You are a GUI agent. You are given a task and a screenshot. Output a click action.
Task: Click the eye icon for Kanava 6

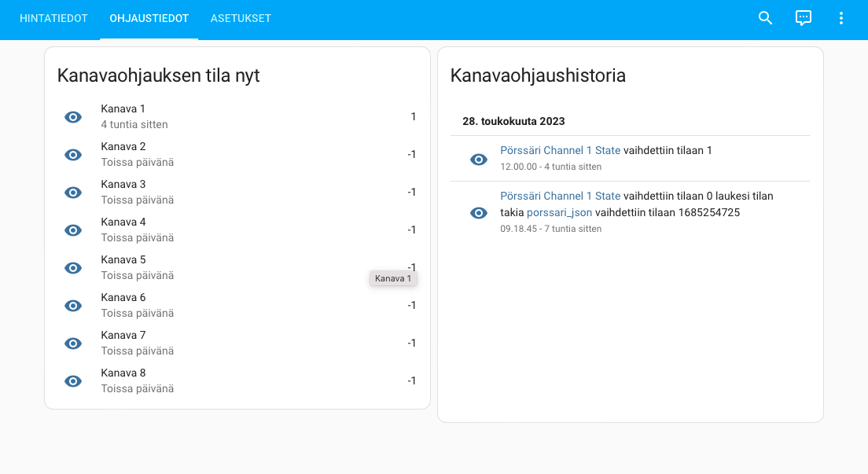pyautogui.click(x=73, y=306)
